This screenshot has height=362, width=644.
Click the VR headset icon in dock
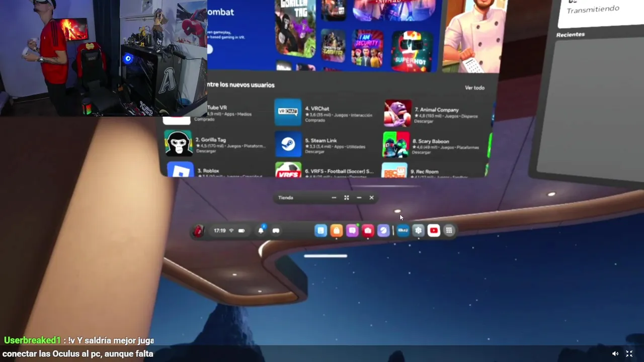(x=276, y=231)
